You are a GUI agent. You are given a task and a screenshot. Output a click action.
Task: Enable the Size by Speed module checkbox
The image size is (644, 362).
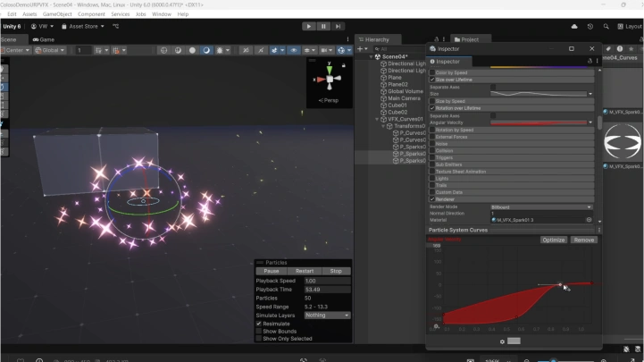(432, 101)
